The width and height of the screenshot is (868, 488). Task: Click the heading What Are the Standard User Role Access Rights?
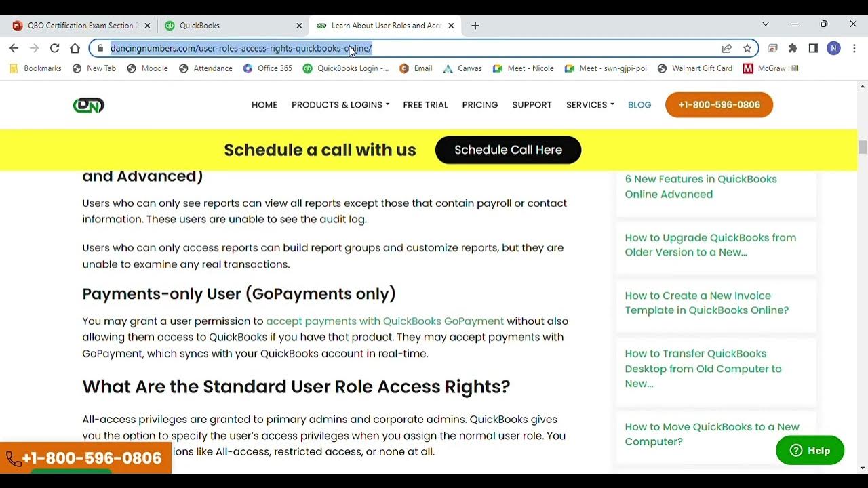pos(296,386)
